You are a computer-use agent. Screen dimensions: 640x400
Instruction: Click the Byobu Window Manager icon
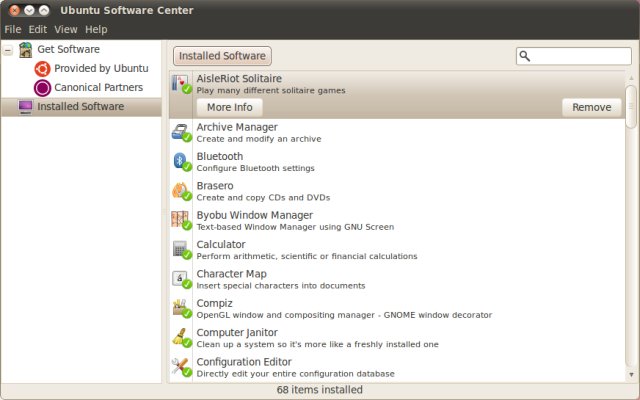pos(181,220)
